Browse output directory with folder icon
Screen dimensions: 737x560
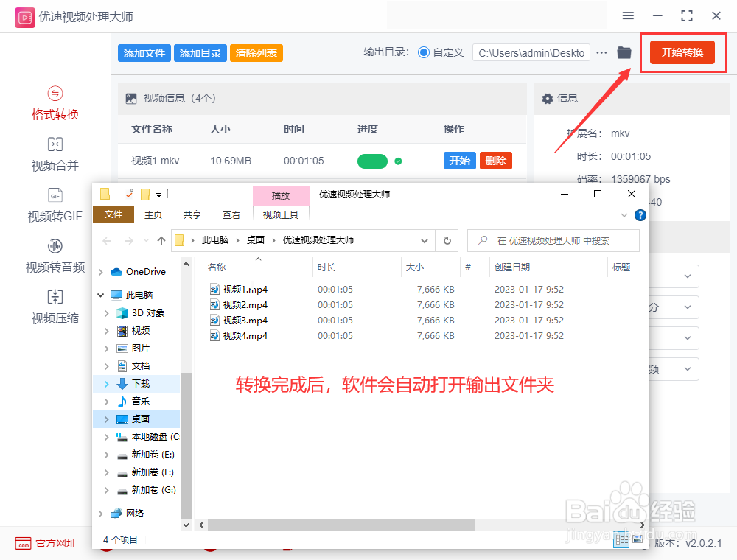click(x=624, y=52)
